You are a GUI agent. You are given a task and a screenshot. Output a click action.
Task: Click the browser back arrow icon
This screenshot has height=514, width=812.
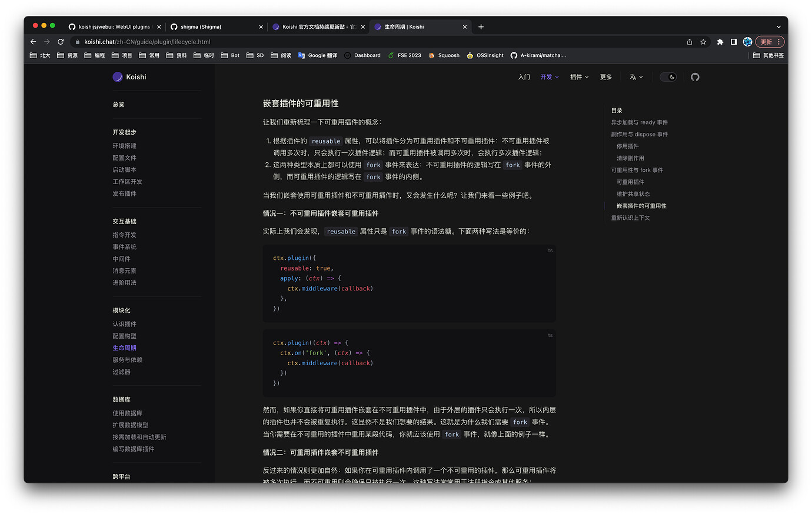[x=33, y=42]
